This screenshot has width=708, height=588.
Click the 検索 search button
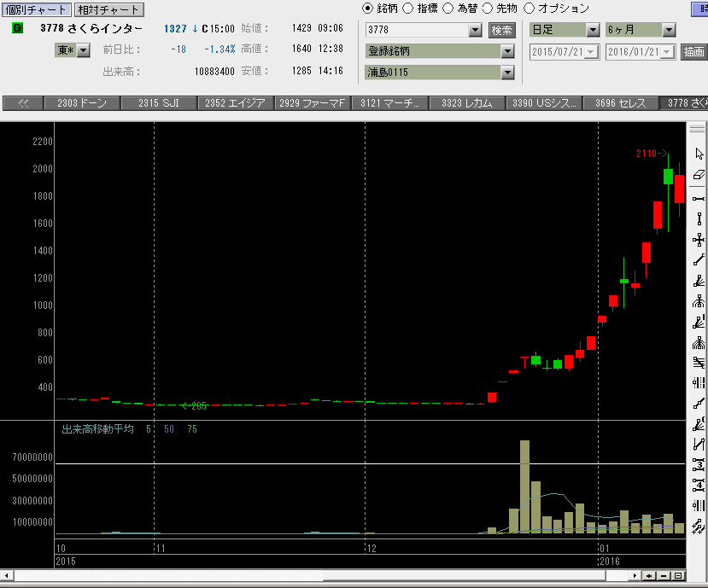[501, 30]
